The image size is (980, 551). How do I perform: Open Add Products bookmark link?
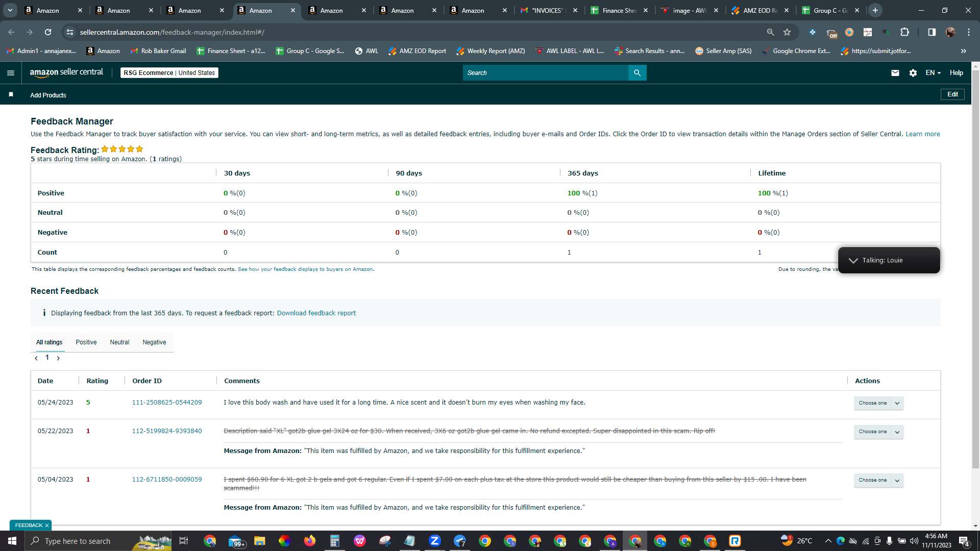pos(48,95)
